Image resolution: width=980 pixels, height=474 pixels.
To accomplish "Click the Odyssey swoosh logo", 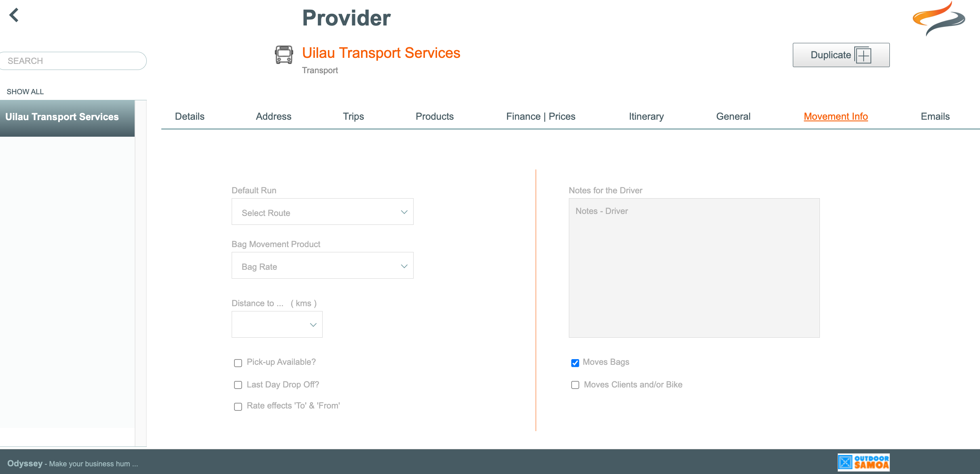I will pos(939,18).
